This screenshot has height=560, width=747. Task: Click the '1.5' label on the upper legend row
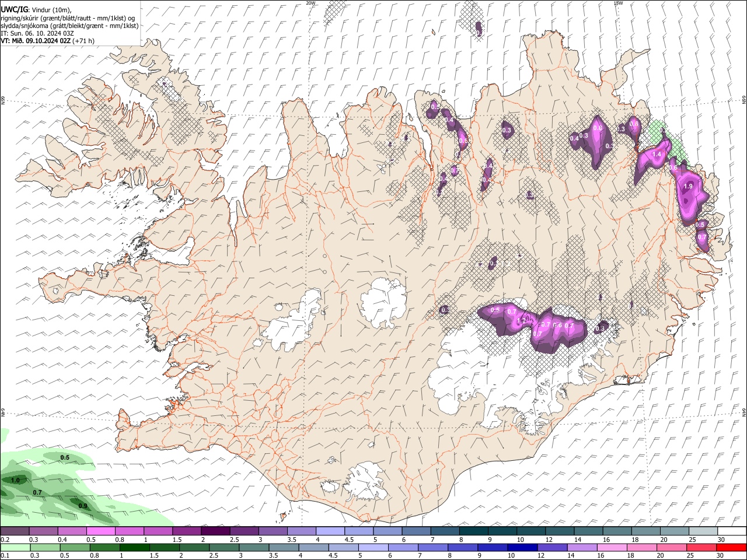[x=176, y=540]
